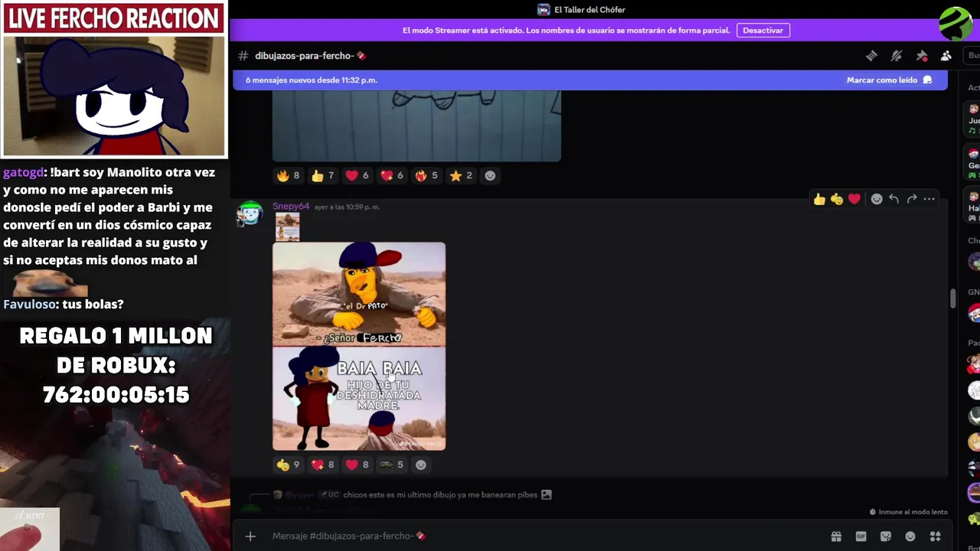Open the sketch drawing image at top
This screenshot has height=551, width=980.
(416, 126)
